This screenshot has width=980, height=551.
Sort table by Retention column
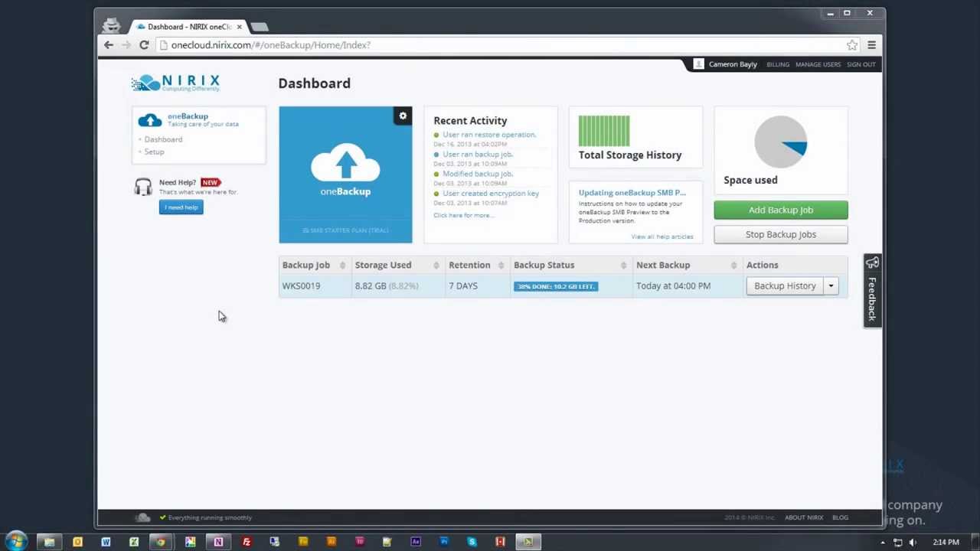click(x=477, y=265)
